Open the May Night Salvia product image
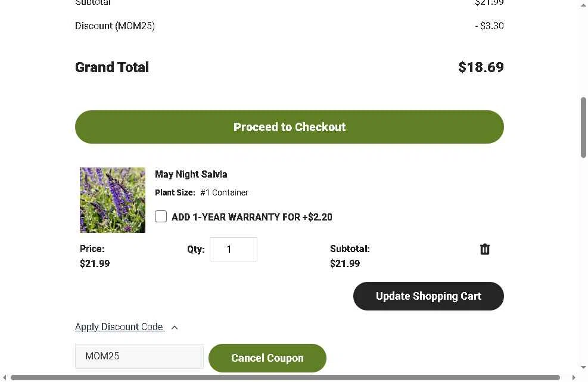The image size is (588, 382). (113, 200)
